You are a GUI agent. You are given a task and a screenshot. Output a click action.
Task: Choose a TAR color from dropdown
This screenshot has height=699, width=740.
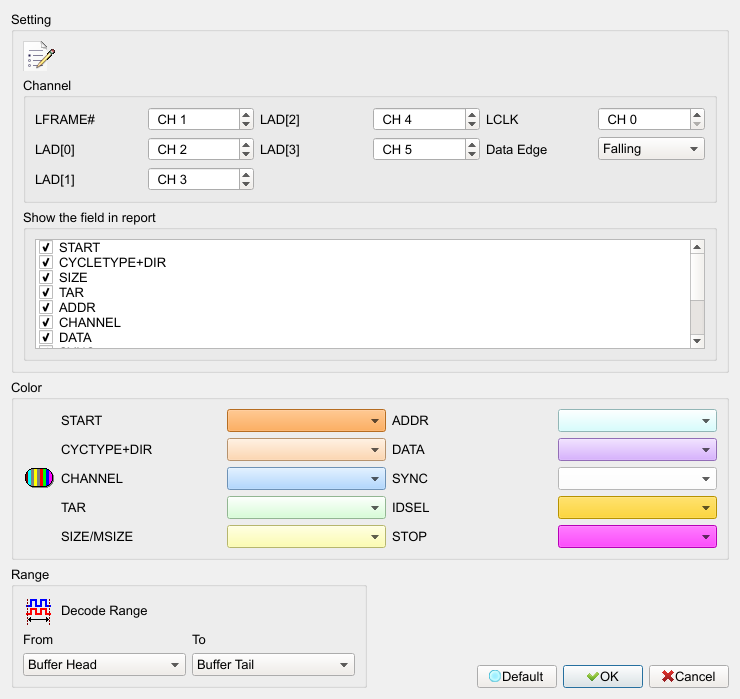[x=306, y=507]
